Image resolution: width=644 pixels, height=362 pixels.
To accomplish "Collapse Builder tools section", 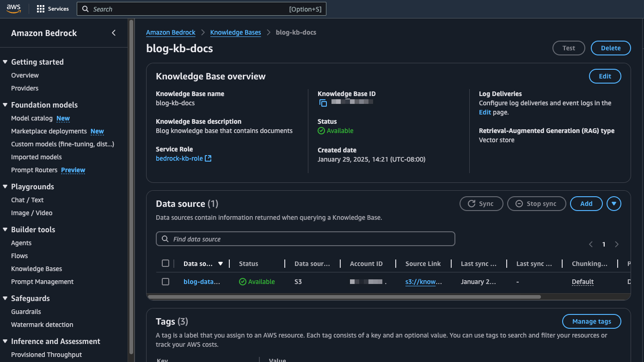I will click(x=5, y=229).
